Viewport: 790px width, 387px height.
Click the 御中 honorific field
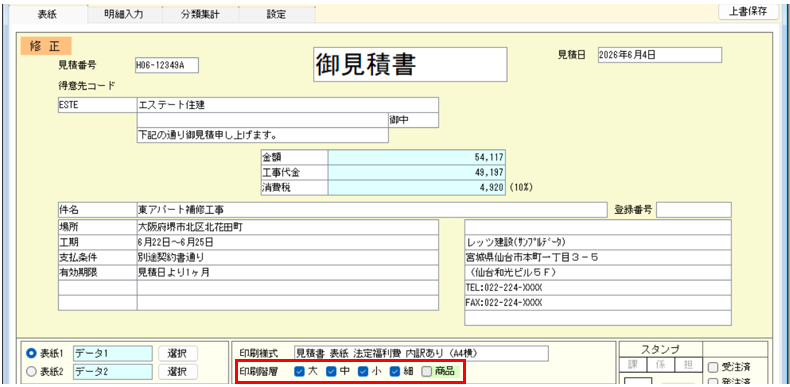click(413, 120)
